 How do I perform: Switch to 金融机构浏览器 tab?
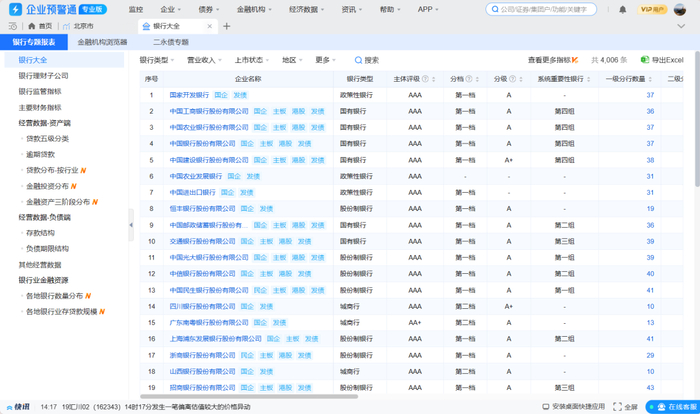point(103,43)
